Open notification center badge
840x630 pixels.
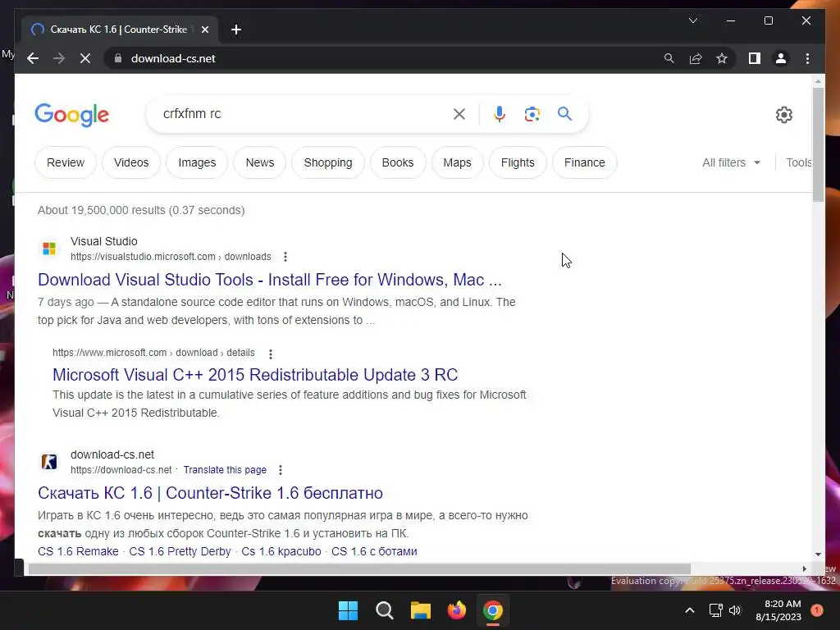(x=817, y=610)
